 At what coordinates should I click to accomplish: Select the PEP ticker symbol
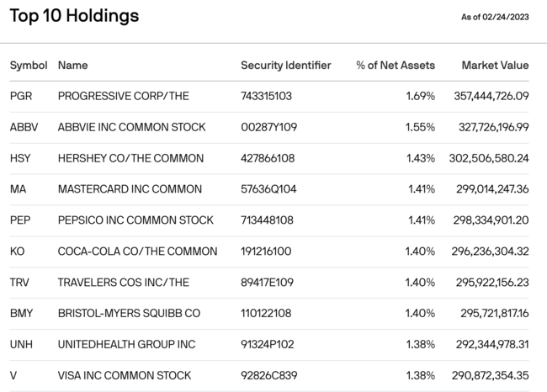click(20, 220)
